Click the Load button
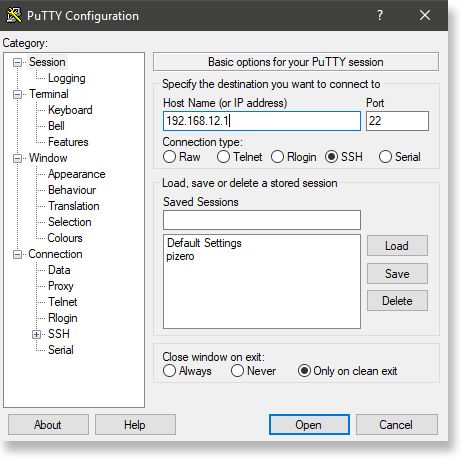Image resolution: width=469 pixels, height=461 pixels. click(397, 246)
